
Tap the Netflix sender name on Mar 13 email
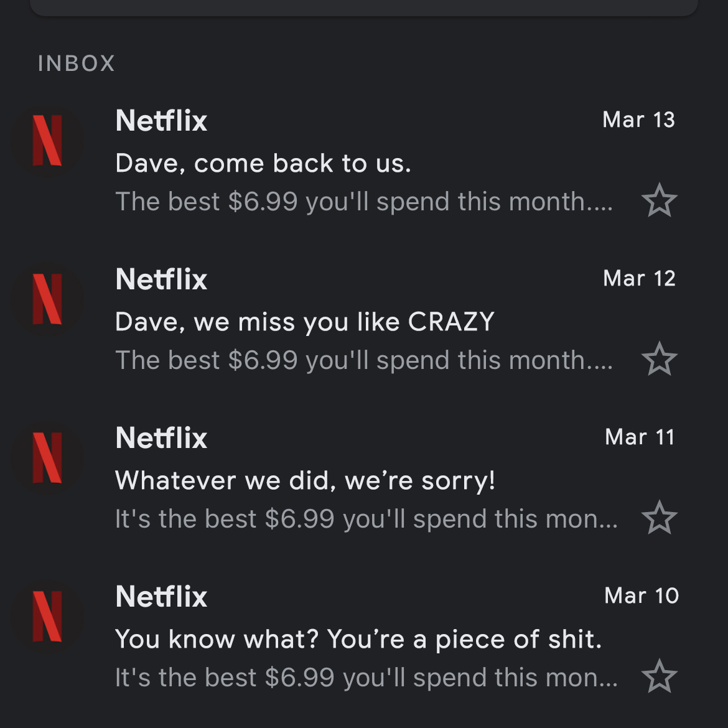pos(161,121)
